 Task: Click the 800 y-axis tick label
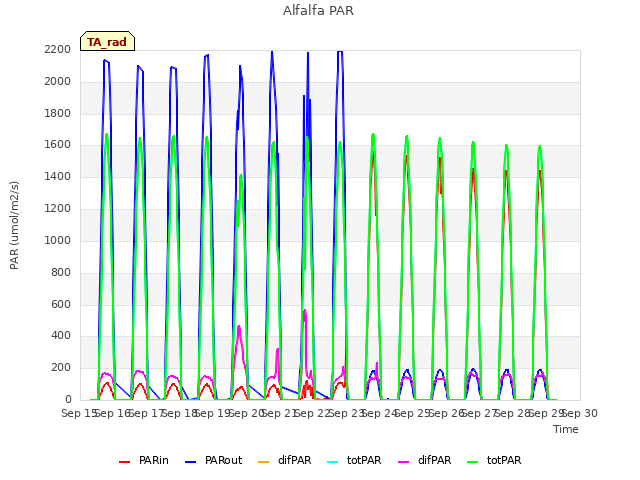[x=61, y=272]
